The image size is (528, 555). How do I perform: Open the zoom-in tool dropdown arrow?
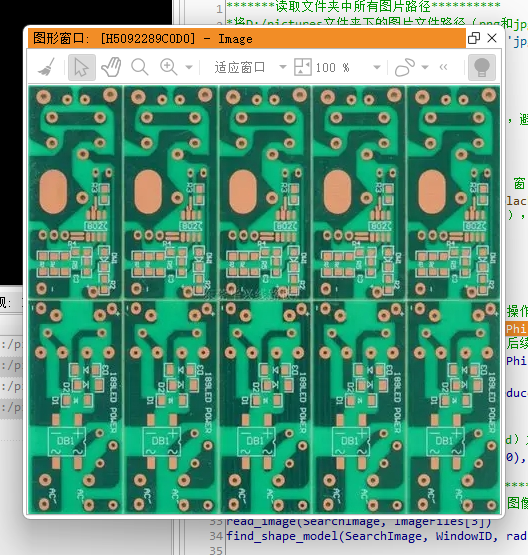point(189,67)
